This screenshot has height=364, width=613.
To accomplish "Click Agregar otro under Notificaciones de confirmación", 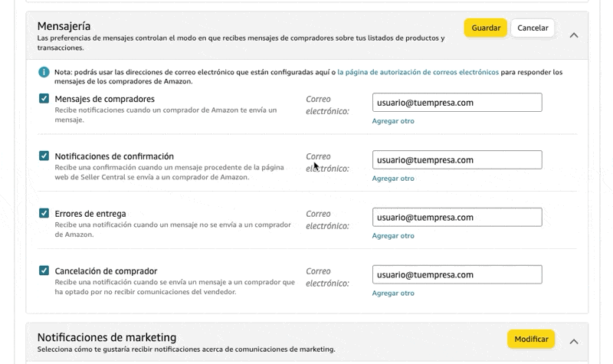I will [x=393, y=179].
